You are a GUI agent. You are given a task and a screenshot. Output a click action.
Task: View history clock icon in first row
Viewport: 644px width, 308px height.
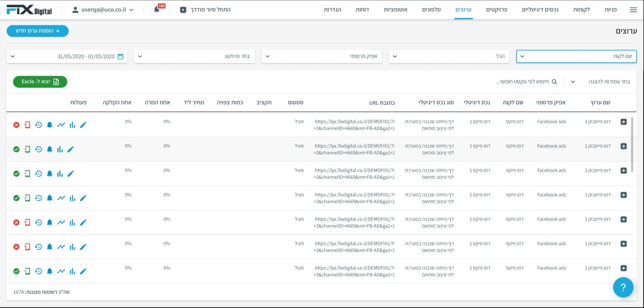coord(39,125)
